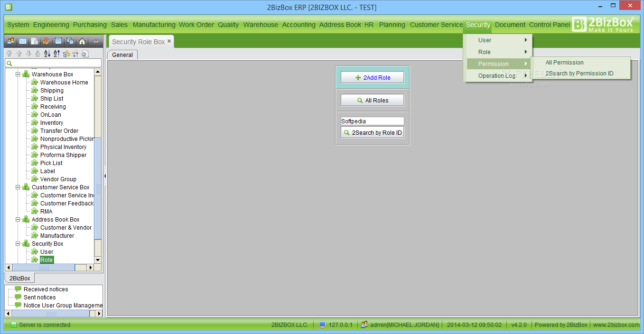Viewport: 644px width, 334px height.
Task: Select Warehouse Home tree item
Action: (64, 83)
